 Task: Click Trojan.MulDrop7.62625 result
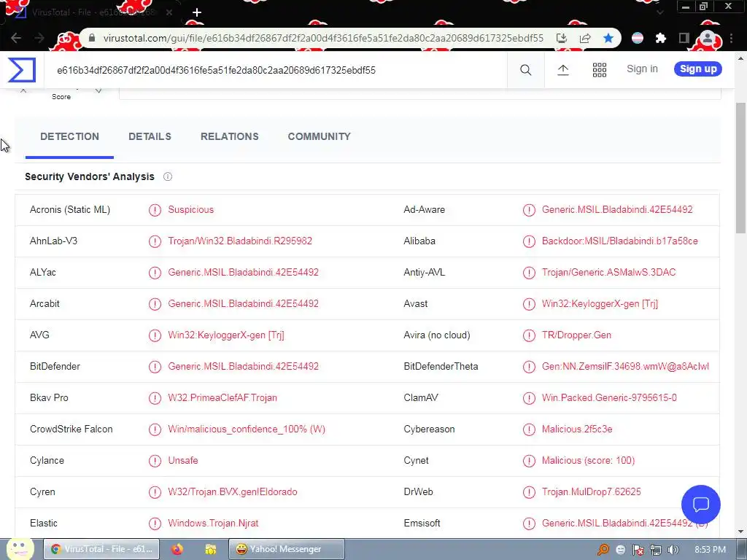[591, 492]
